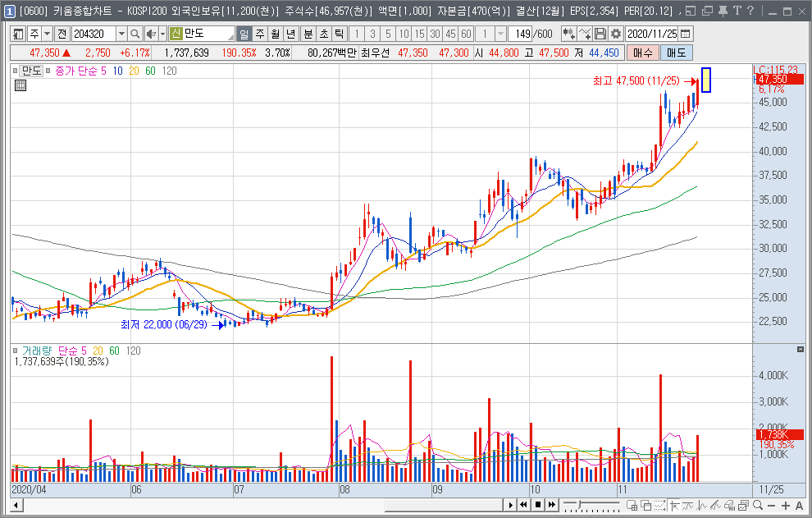Click fast-forward playback button
The image size is (812, 518).
[551, 505]
